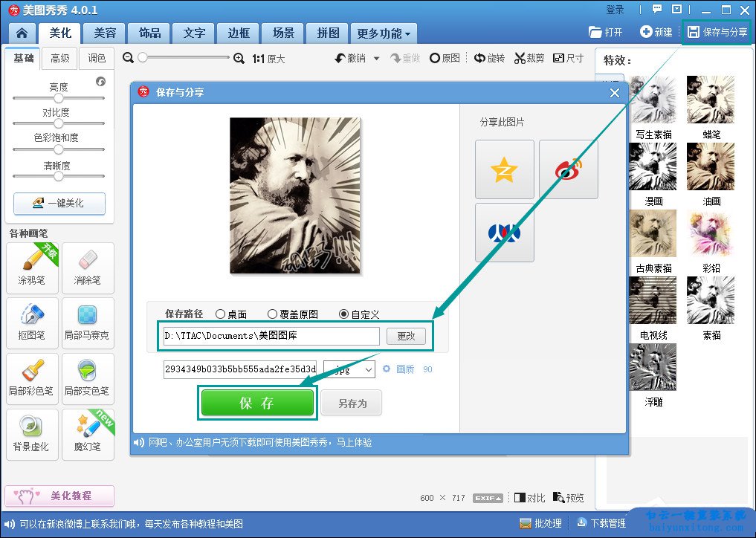Click 更改 to change save folder
This screenshot has height=538, width=756.
point(406,336)
